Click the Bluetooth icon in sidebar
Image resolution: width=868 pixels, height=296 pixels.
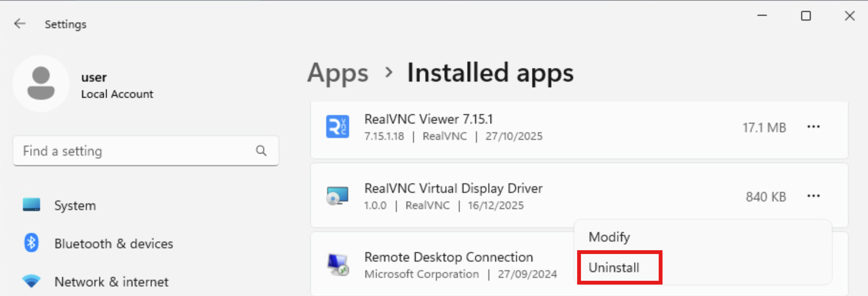(31, 243)
